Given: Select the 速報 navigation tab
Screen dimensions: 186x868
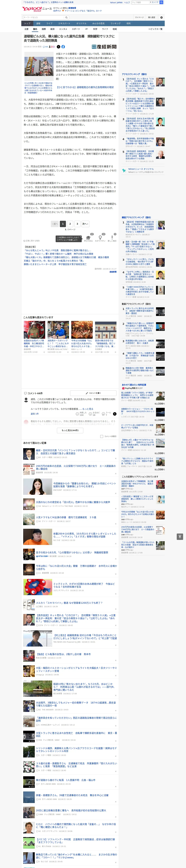Looking at the screenshot, I should 38,23.
